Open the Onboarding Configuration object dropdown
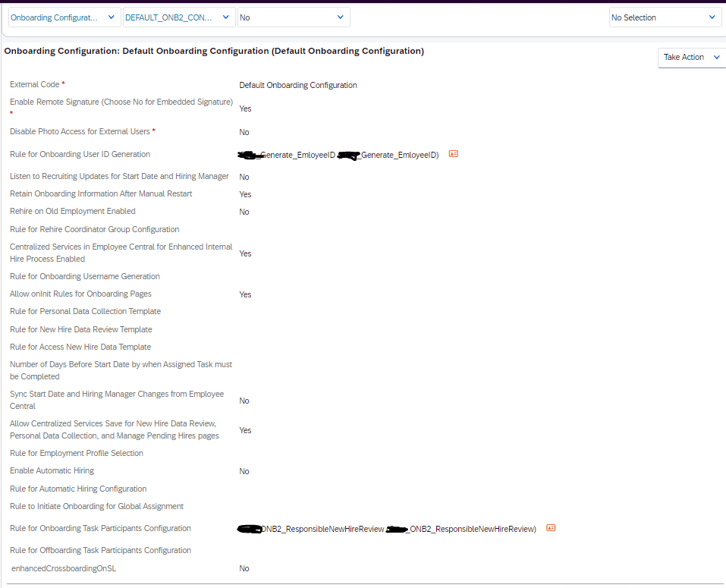The height and width of the screenshot is (588, 726). 64,17
